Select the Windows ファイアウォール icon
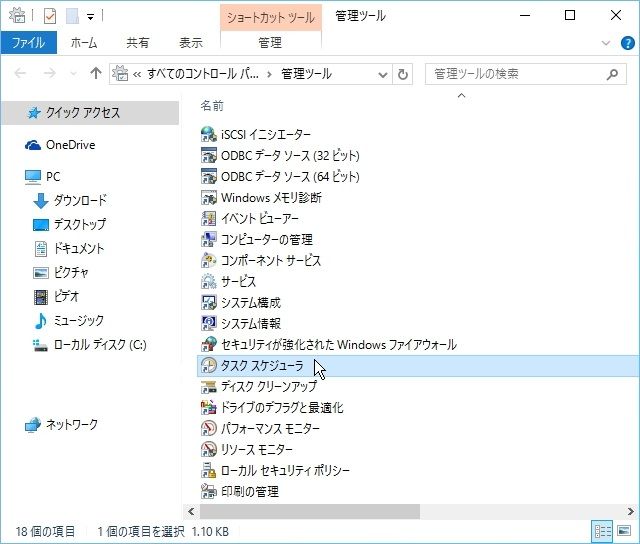The height and width of the screenshot is (544, 640). pyautogui.click(x=209, y=344)
